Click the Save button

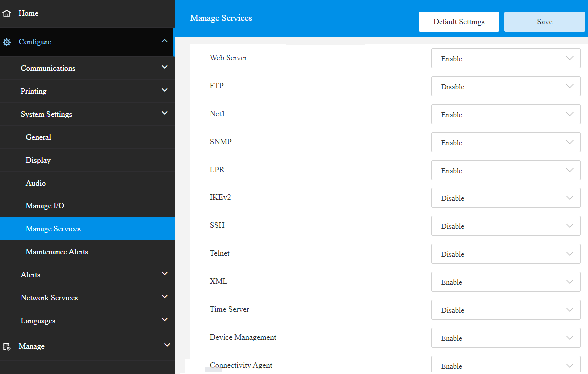pyautogui.click(x=544, y=22)
